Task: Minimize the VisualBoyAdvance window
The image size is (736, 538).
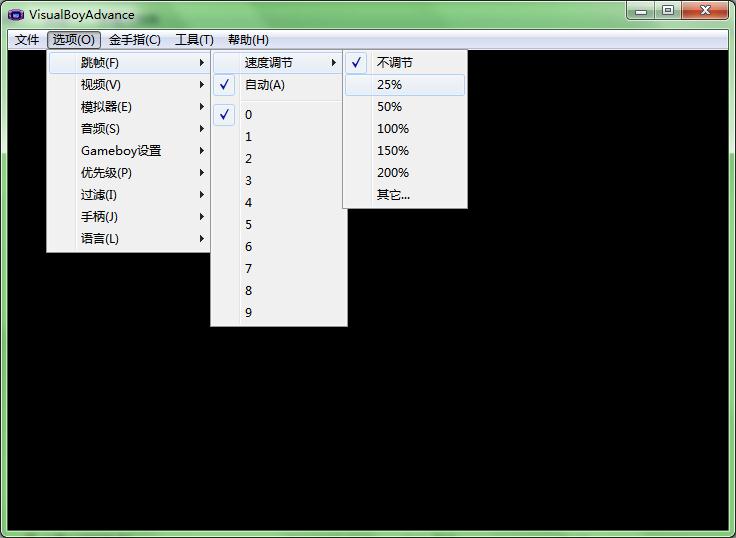Action: (x=641, y=10)
